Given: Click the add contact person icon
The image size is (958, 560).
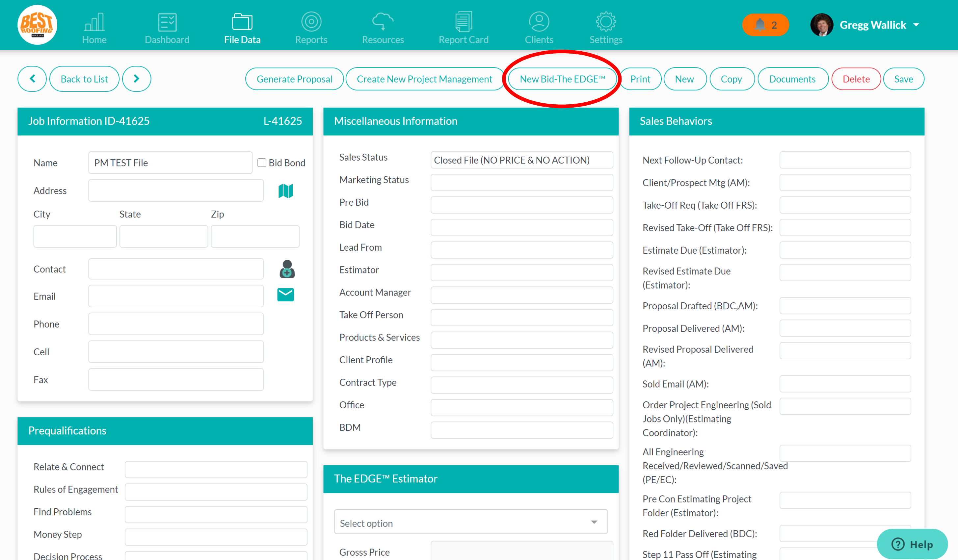Looking at the screenshot, I should tap(287, 269).
